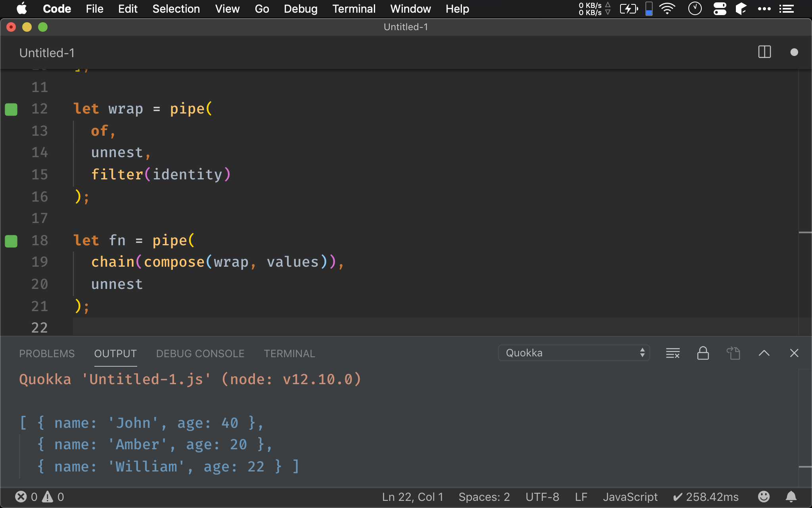
Task: Open the Edit menu
Action: (128, 9)
